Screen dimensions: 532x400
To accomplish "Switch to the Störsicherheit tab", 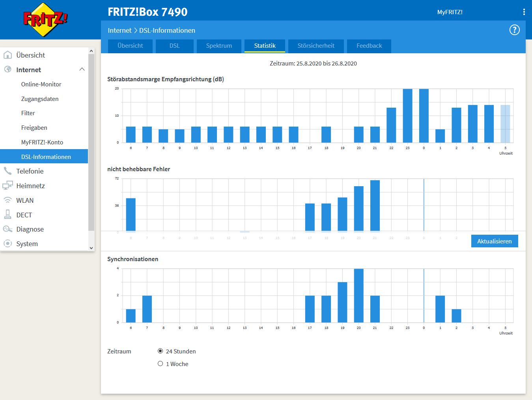I will coord(316,46).
